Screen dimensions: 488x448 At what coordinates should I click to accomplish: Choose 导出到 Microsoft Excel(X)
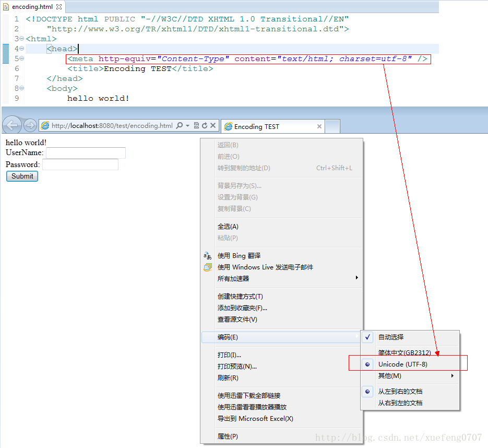[282, 419]
